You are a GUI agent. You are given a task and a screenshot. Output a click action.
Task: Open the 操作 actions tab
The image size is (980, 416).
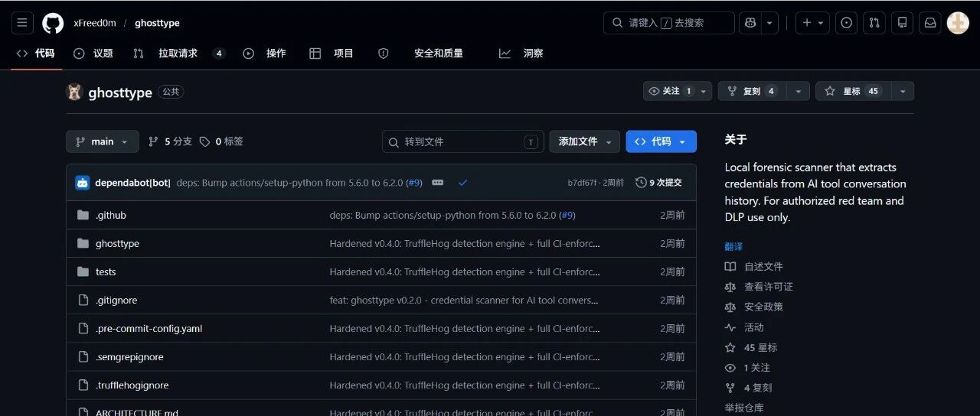point(265,54)
